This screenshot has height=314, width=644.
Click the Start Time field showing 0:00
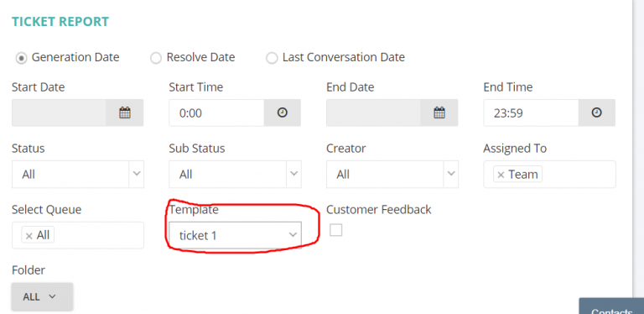tap(216, 113)
